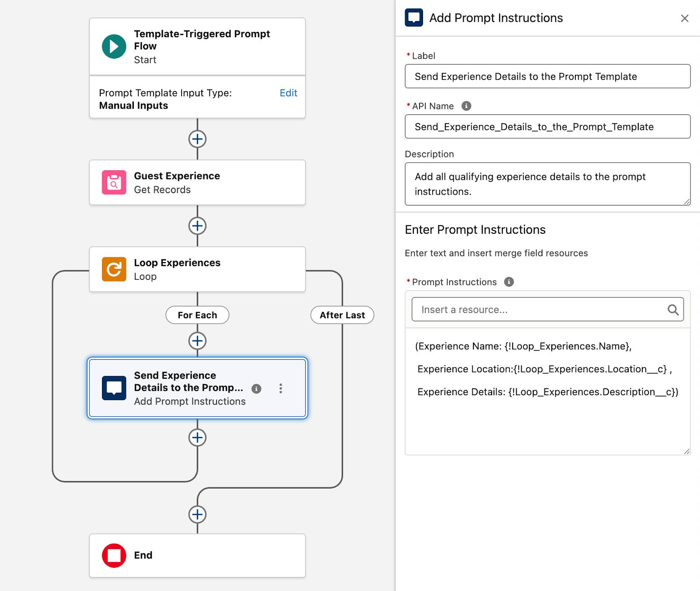Screen dimensions: 700x591
Task: Click into the Description text area
Action: pos(547,184)
